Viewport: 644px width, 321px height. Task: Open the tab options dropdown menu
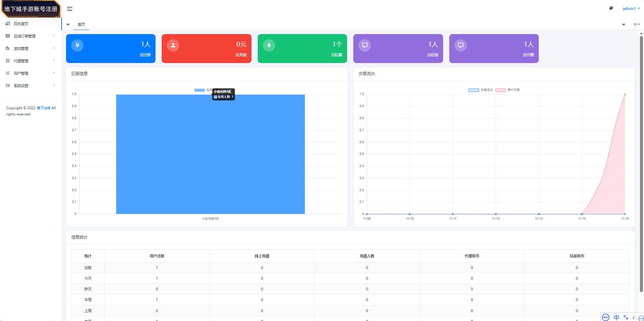(636, 24)
